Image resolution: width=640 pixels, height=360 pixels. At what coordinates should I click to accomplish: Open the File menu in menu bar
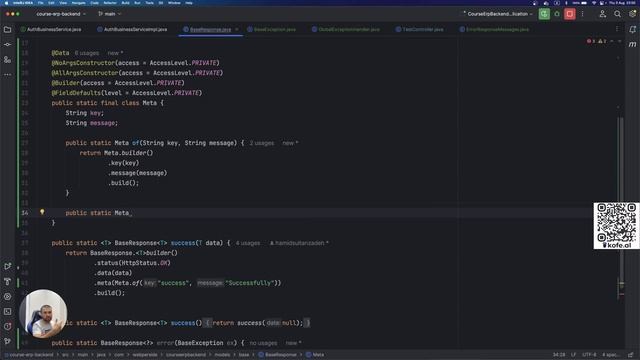pos(40,3)
